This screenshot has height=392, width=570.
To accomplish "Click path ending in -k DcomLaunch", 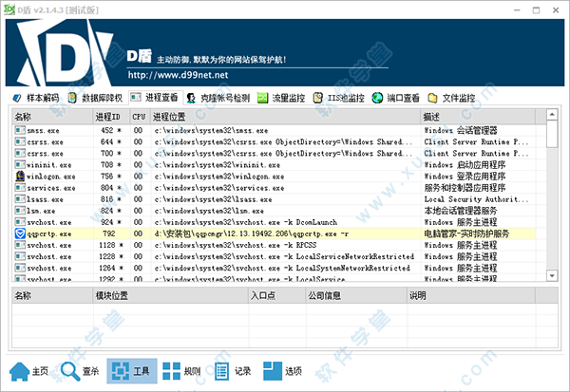I will point(246,222).
